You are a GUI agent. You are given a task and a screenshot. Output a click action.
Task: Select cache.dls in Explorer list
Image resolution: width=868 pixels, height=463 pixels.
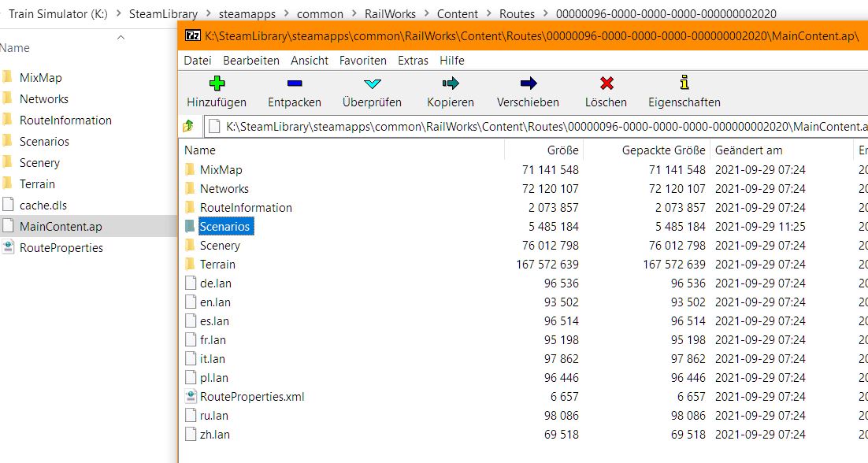[x=43, y=206]
